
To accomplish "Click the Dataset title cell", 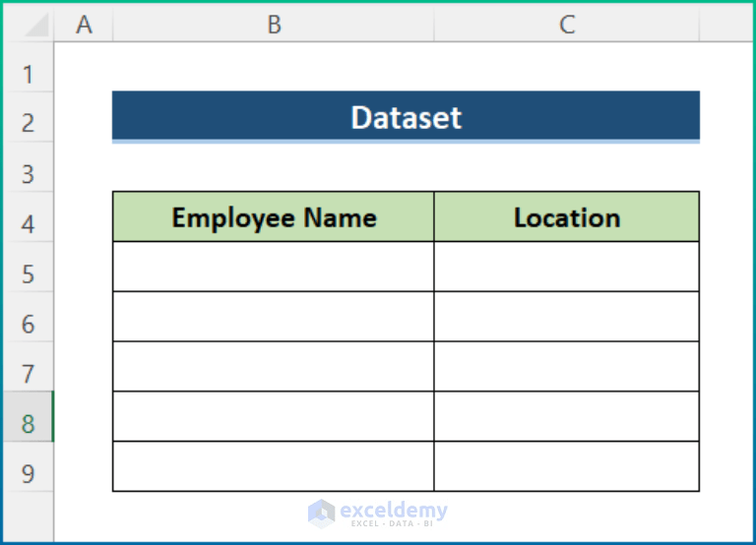I will [x=406, y=117].
